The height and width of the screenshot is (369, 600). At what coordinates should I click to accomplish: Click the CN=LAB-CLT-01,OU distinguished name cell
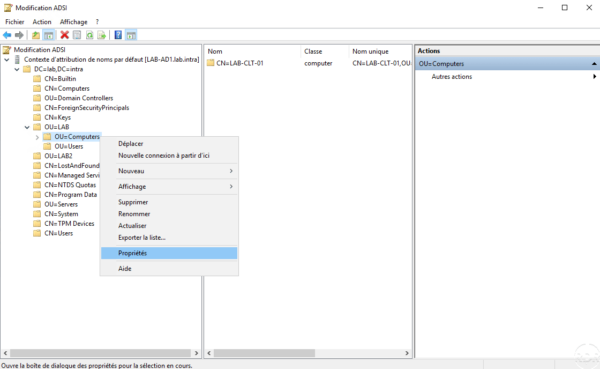381,63
